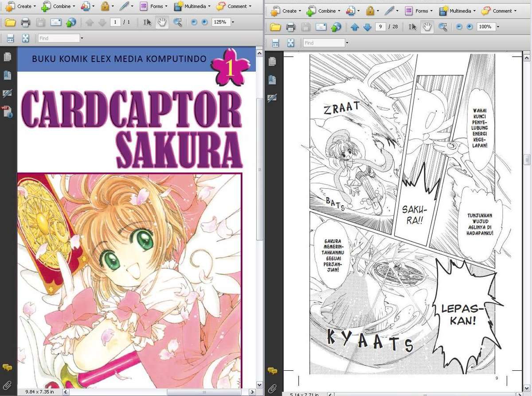Go to next page in right window
The width and height of the screenshot is (532, 396).
[x=367, y=27]
